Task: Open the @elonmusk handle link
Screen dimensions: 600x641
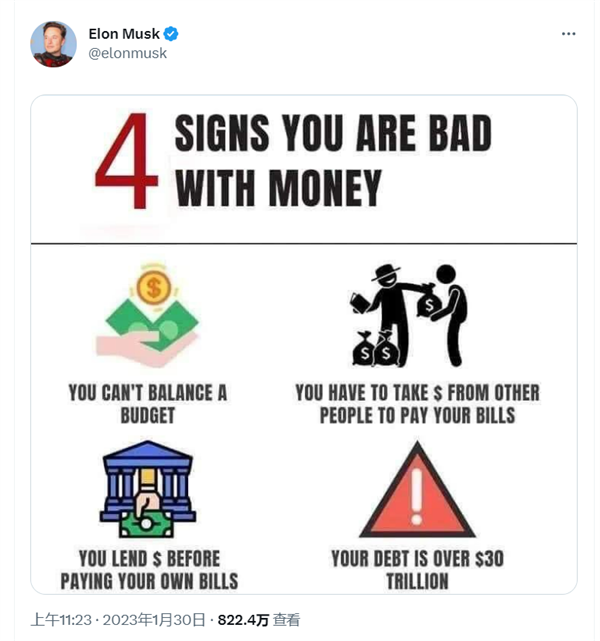Action: click(128, 53)
